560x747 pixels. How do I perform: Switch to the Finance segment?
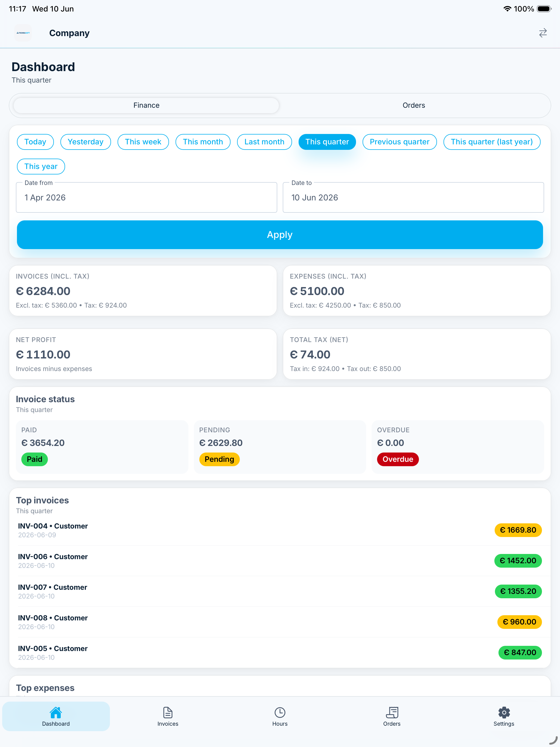tap(146, 105)
